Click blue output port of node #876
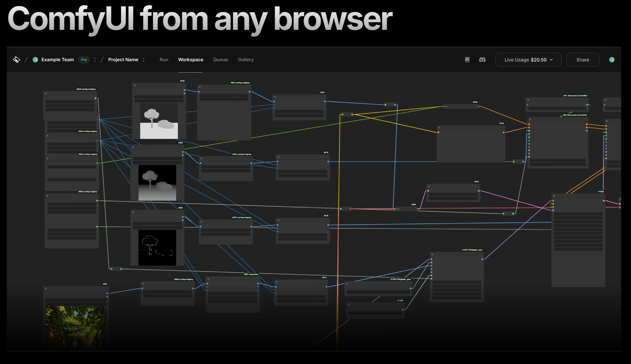This screenshot has width=631, height=364. [328, 162]
